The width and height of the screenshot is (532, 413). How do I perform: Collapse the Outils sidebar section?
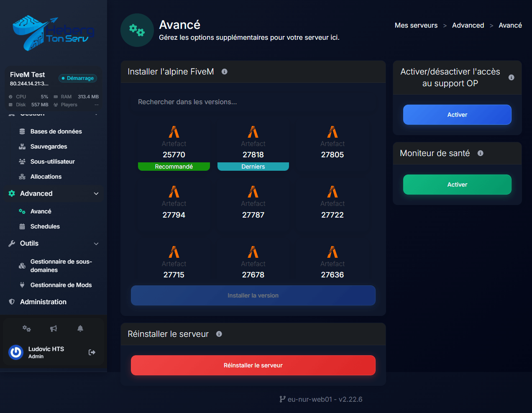(x=96, y=244)
